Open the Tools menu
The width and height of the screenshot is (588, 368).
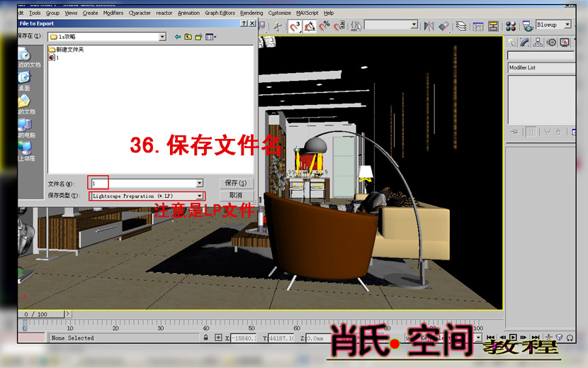(x=35, y=13)
